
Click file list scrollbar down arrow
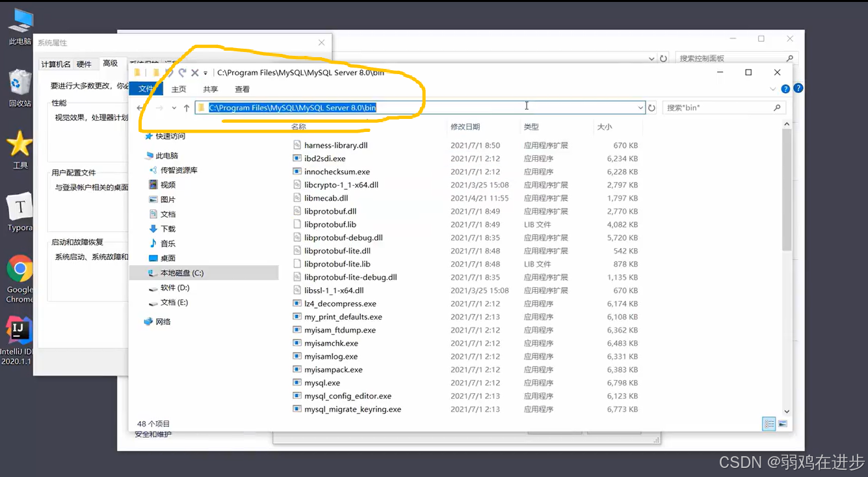(787, 411)
